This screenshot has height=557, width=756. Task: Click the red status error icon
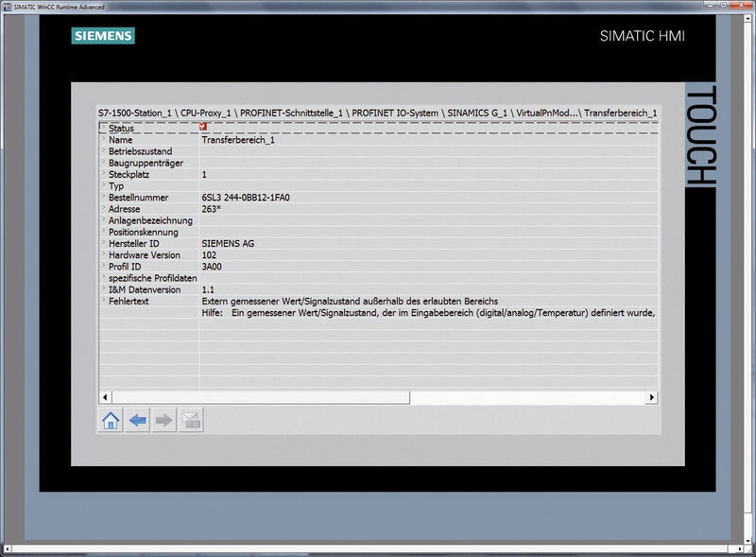pos(203,127)
